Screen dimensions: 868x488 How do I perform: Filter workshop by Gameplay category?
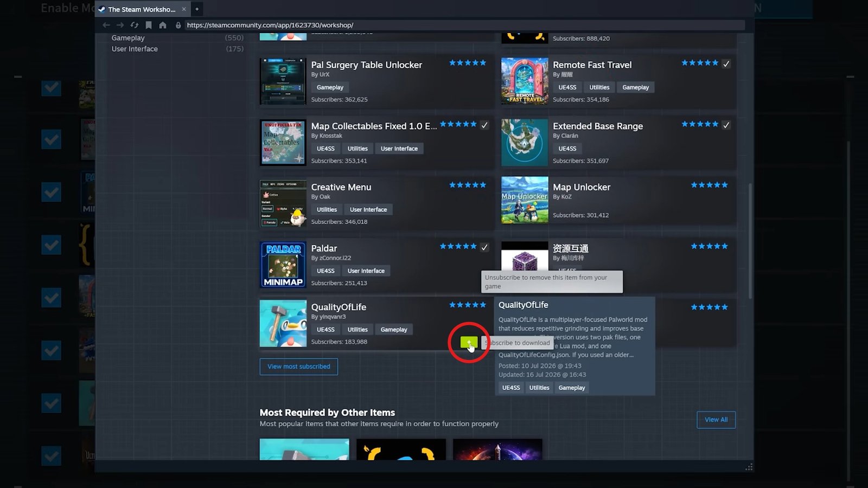pos(128,38)
